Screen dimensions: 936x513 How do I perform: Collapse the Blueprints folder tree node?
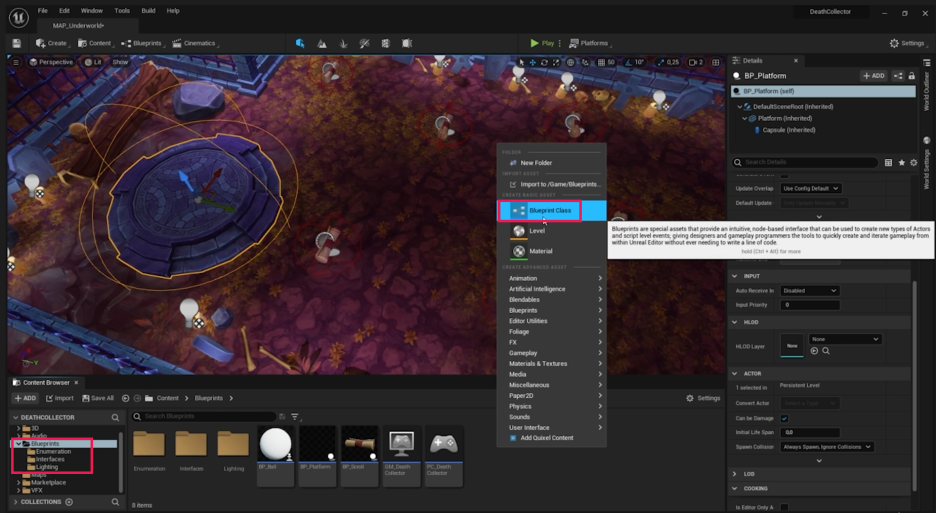(19, 444)
